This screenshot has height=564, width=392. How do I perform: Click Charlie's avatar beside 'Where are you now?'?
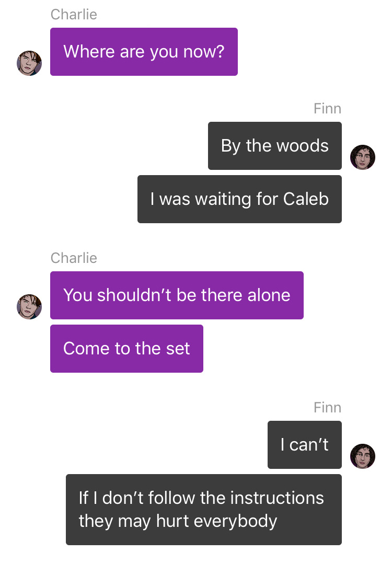pos(29,63)
